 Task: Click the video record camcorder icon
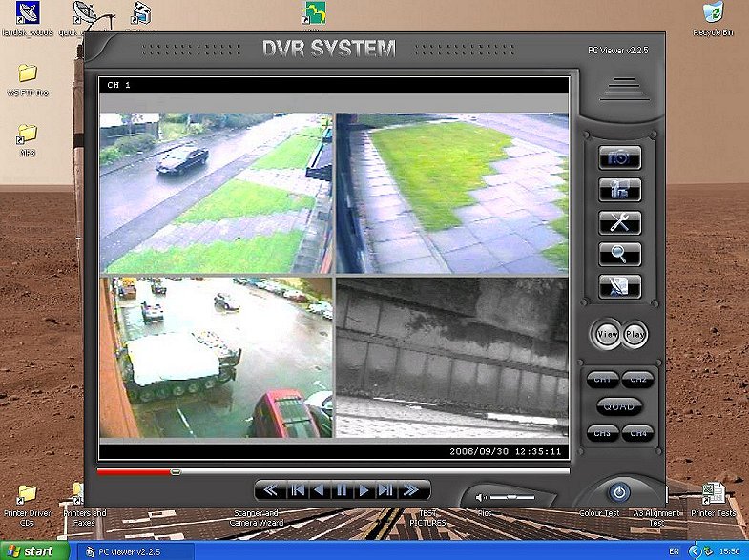click(x=619, y=190)
